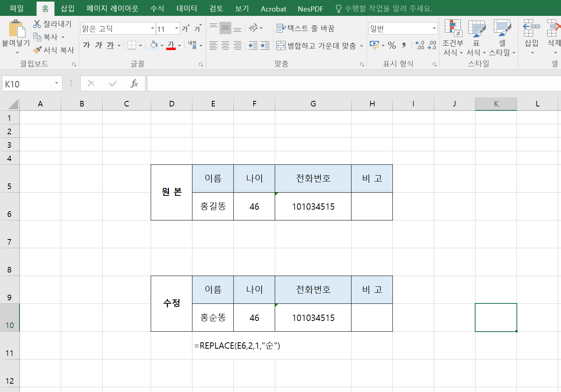Click the Tell Me search box (수행할 작업을 알려 주세요)
561x392 pixels.
point(384,8)
